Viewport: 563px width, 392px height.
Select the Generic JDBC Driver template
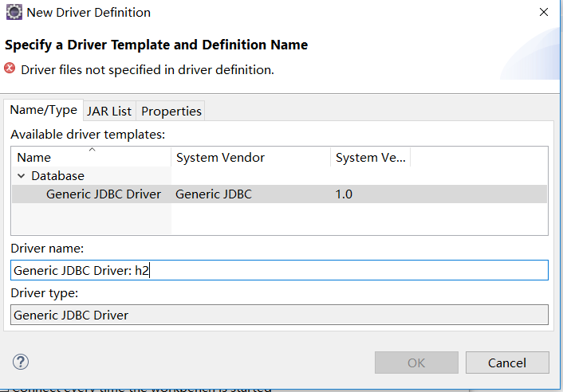103,194
